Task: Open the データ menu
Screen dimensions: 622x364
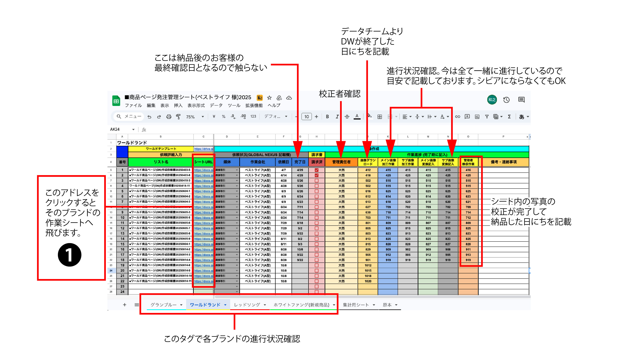Action: point(216,105)
